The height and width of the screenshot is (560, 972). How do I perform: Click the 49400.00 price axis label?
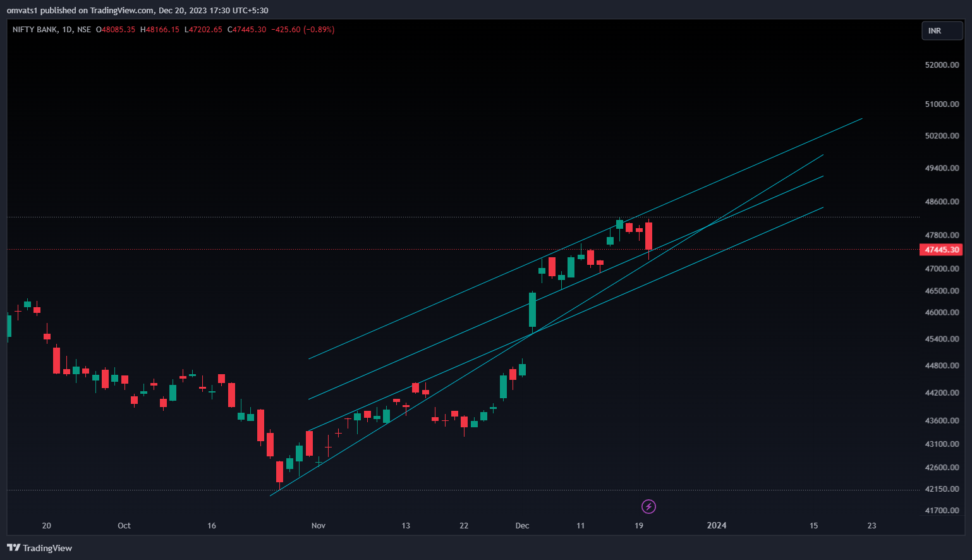942,168
